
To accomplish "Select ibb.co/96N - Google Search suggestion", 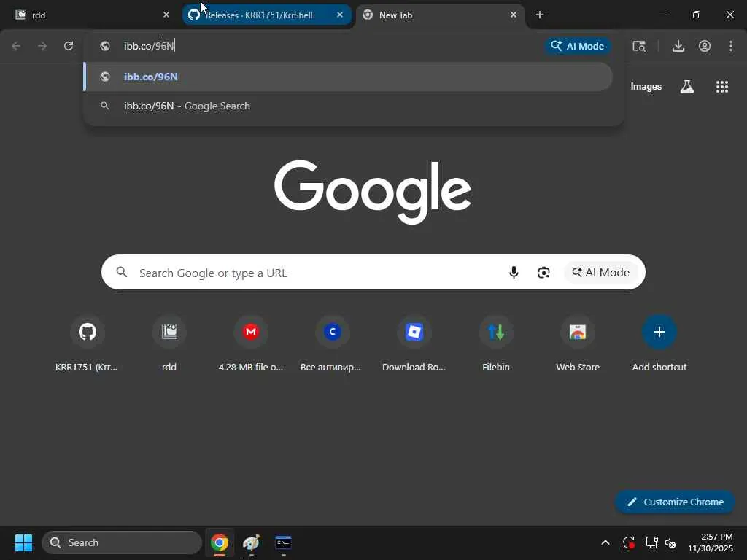I will click(x=348, y=106).
